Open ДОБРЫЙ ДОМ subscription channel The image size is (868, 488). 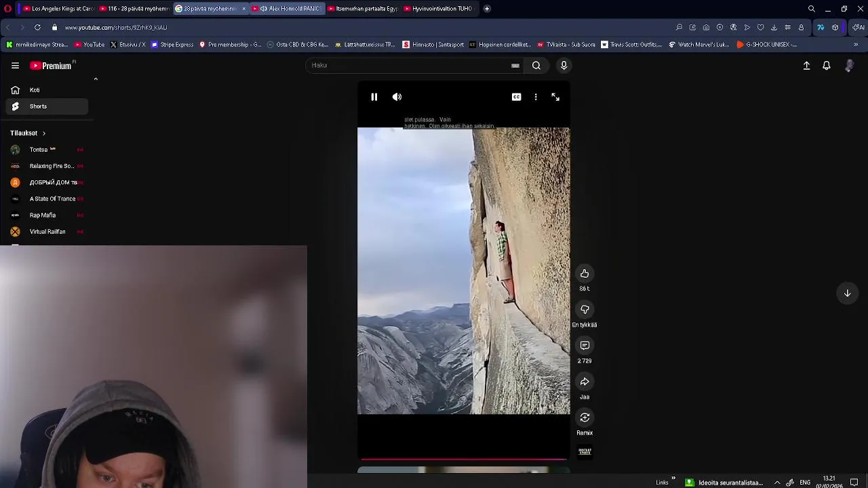(x=47, y=182)
